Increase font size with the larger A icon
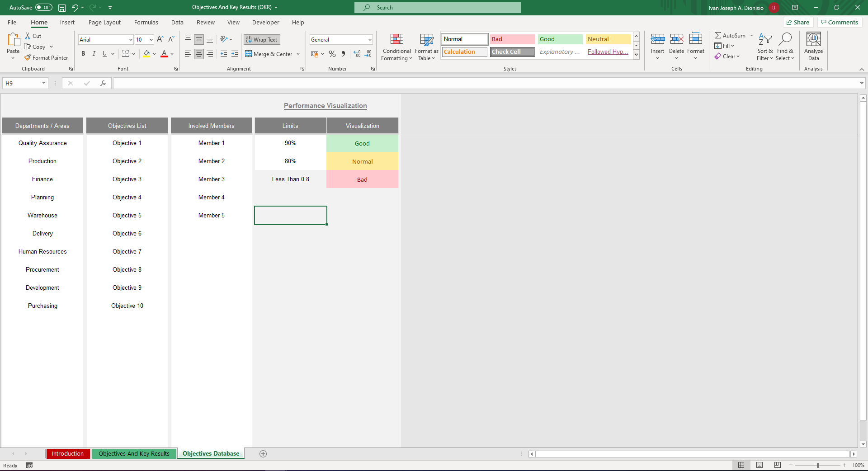The image size is (868, 471). 160,40
